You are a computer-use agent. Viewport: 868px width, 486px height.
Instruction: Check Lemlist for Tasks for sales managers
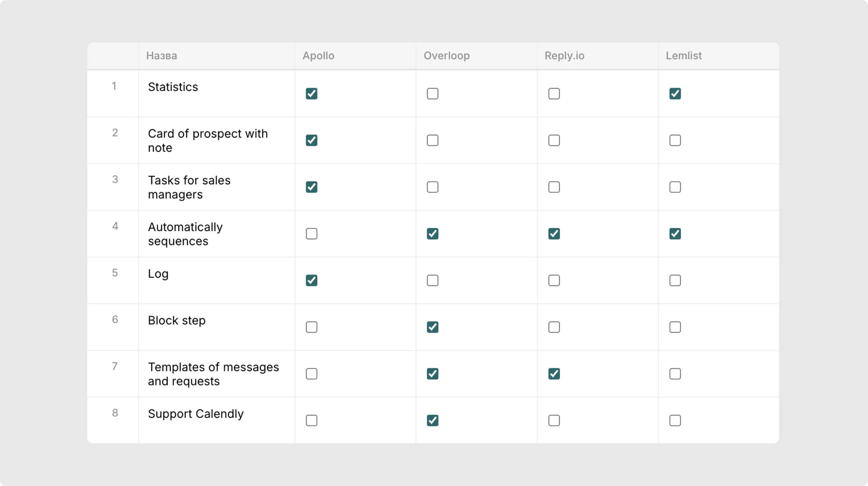click(x=675, y=187)
